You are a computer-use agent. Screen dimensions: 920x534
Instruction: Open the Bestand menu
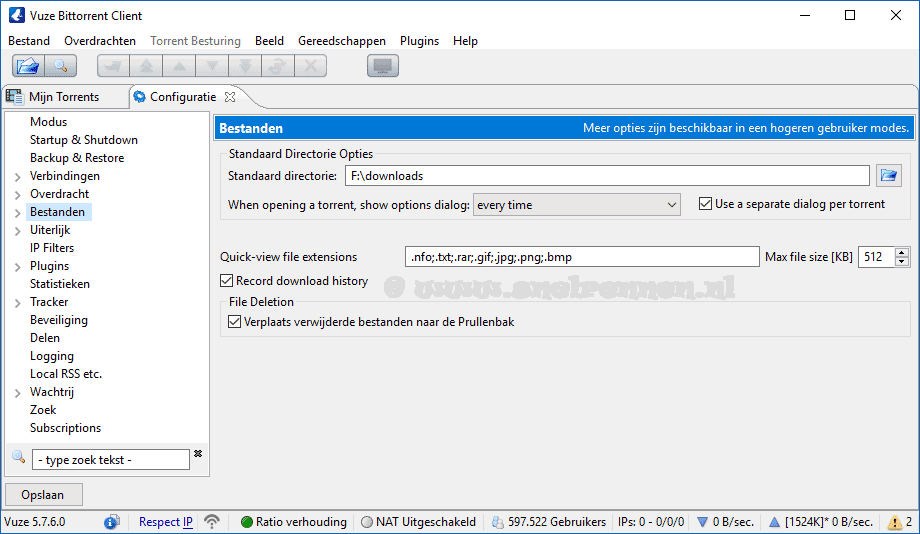[29, 40]
